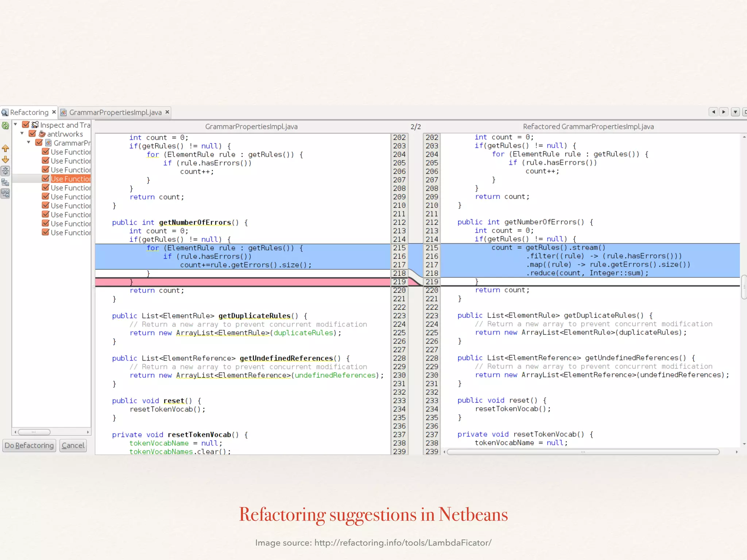Click tokenVocabNames.clear(); line in the left pane
Viewport: 747px width, 560px height.
pyautogui.click(x=180, y=451)
